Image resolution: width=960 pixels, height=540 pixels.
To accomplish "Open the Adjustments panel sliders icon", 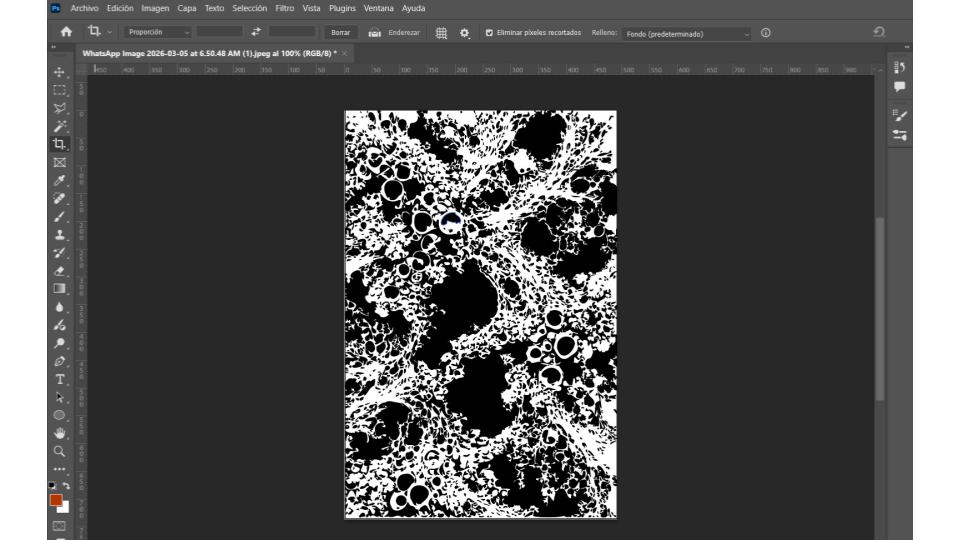I will click(x=899, y=135).
